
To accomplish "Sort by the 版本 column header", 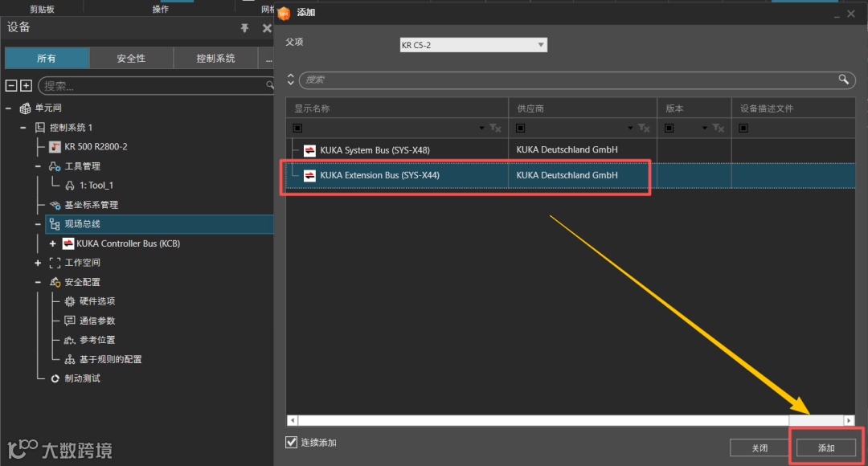I will tap(694, 108).
